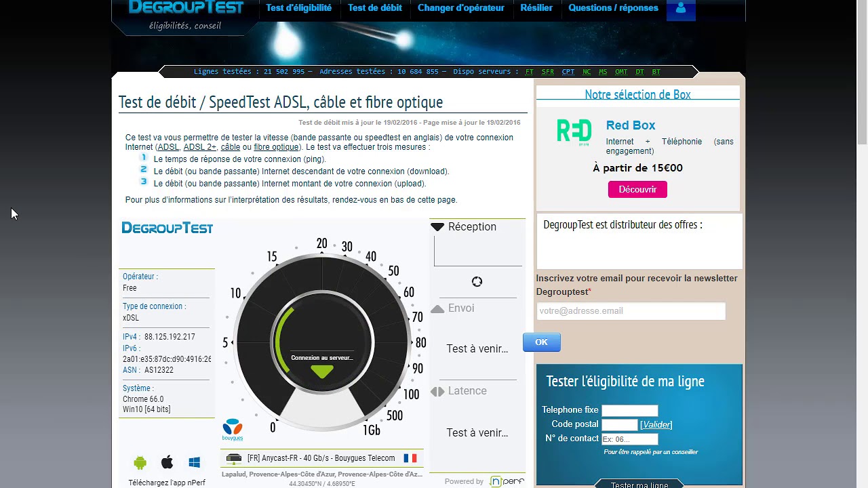Focus the Code postal input field

[x=620, y=425]
